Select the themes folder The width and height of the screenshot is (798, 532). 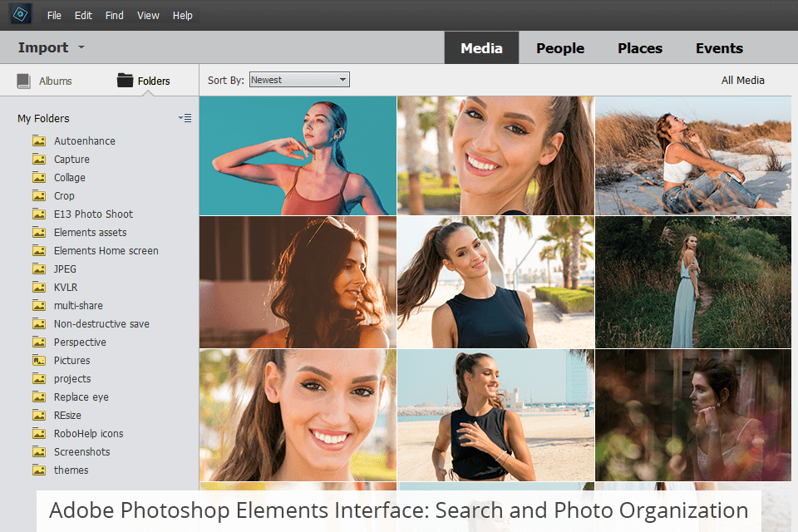(71, 471)
